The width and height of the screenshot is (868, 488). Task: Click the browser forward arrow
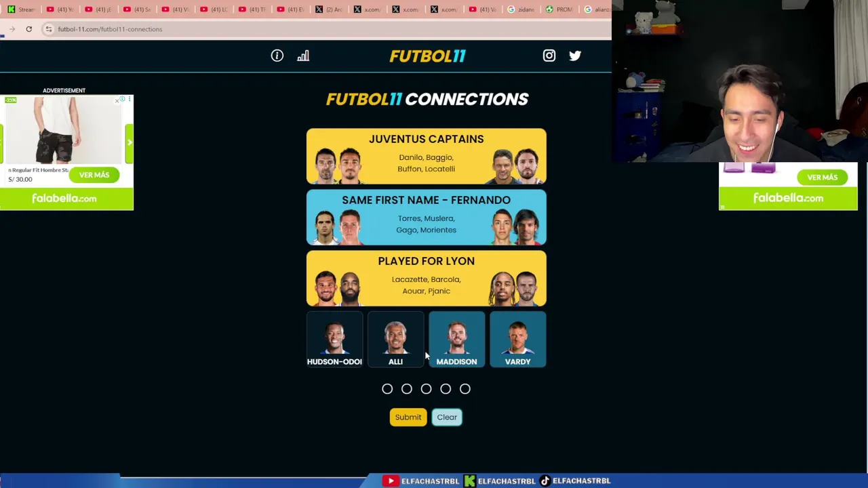coord(12,29)
